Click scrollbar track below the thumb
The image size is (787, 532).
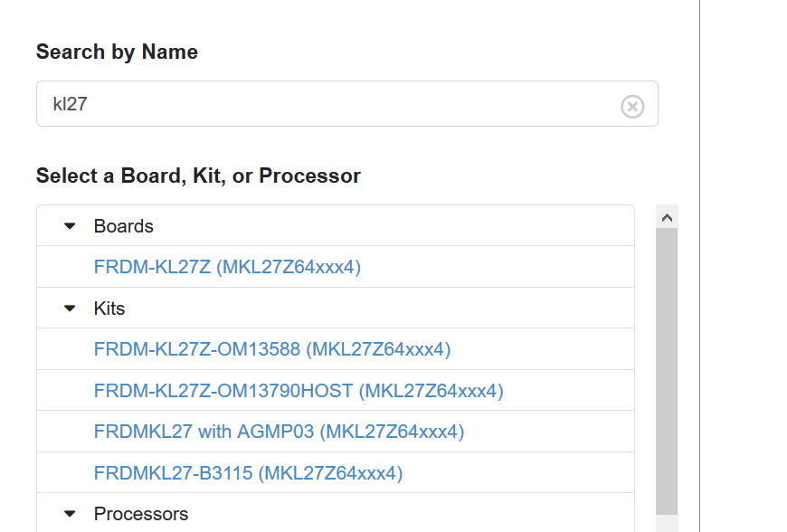pos(667,523)
